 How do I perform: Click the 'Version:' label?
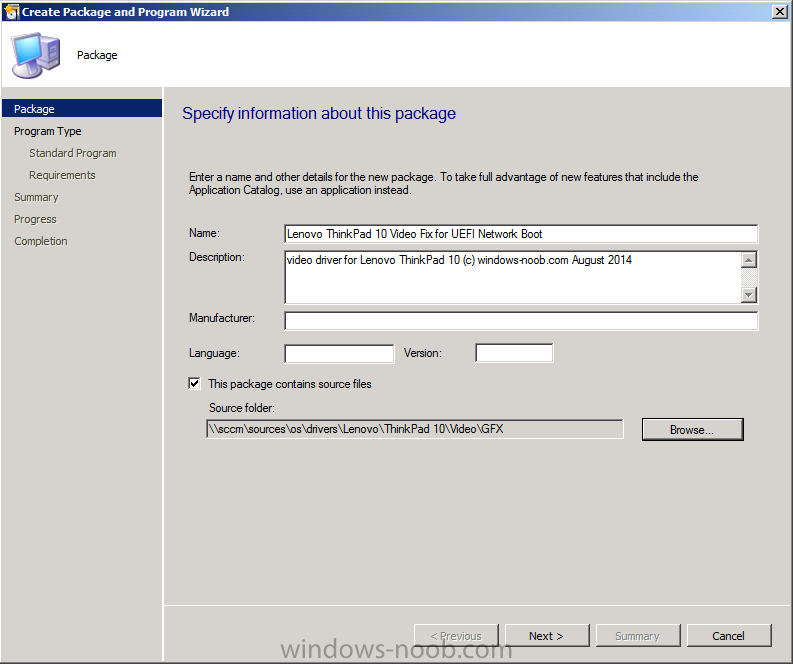(423, 353)
